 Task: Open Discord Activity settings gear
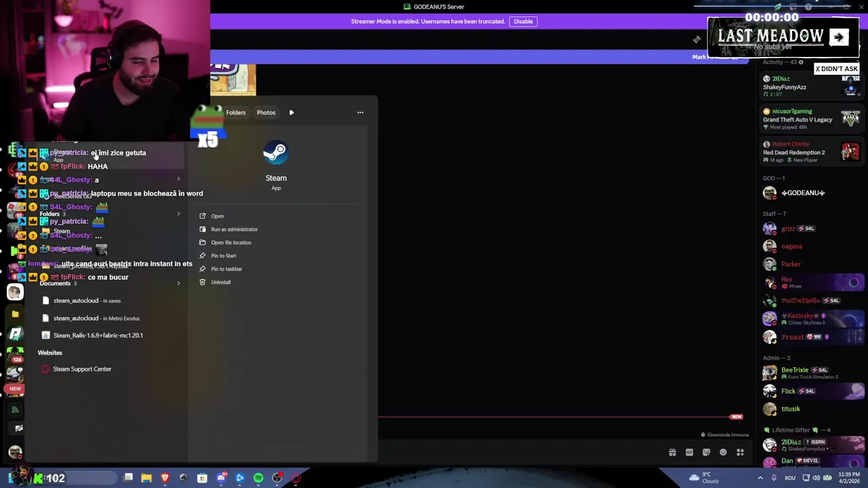(x=801, y=62)
